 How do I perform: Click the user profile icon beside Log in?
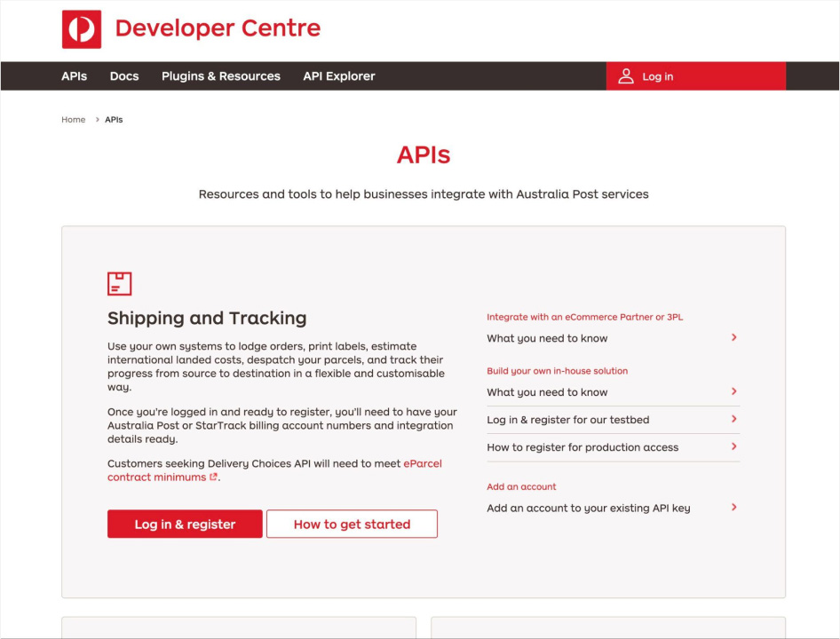point(626,76)
